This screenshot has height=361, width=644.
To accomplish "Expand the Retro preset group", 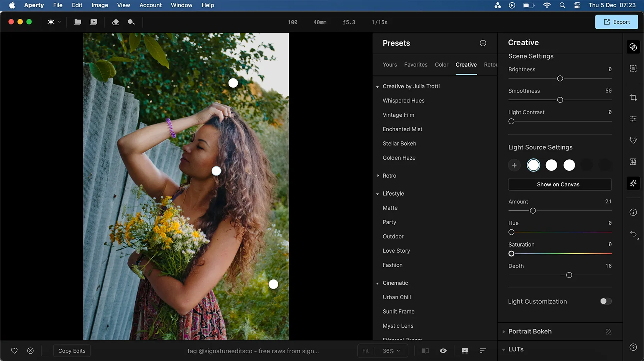I will tap(389, 176).
